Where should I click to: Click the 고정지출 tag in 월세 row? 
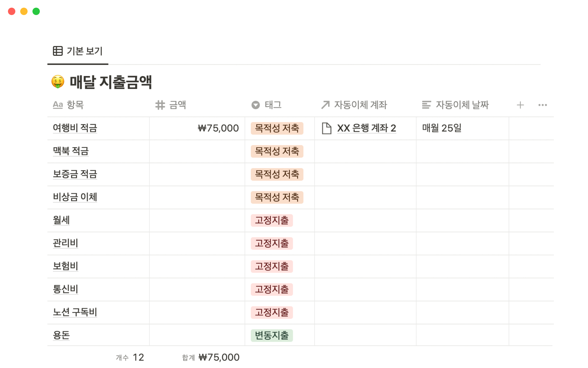click(272, 220)
